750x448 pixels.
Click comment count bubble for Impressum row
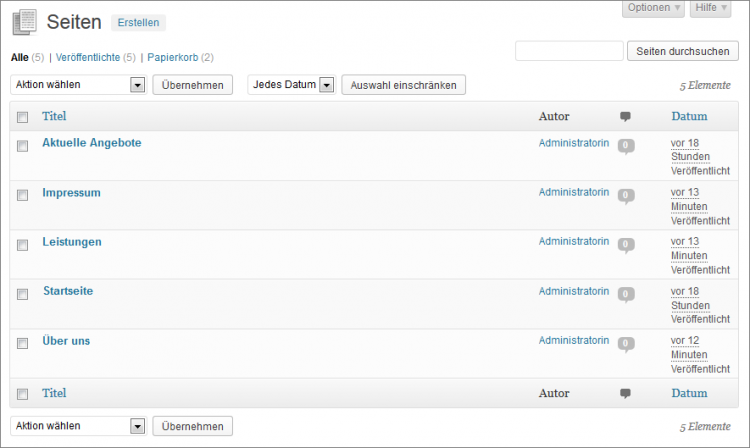pyautogui.click(x=626, y=195)
